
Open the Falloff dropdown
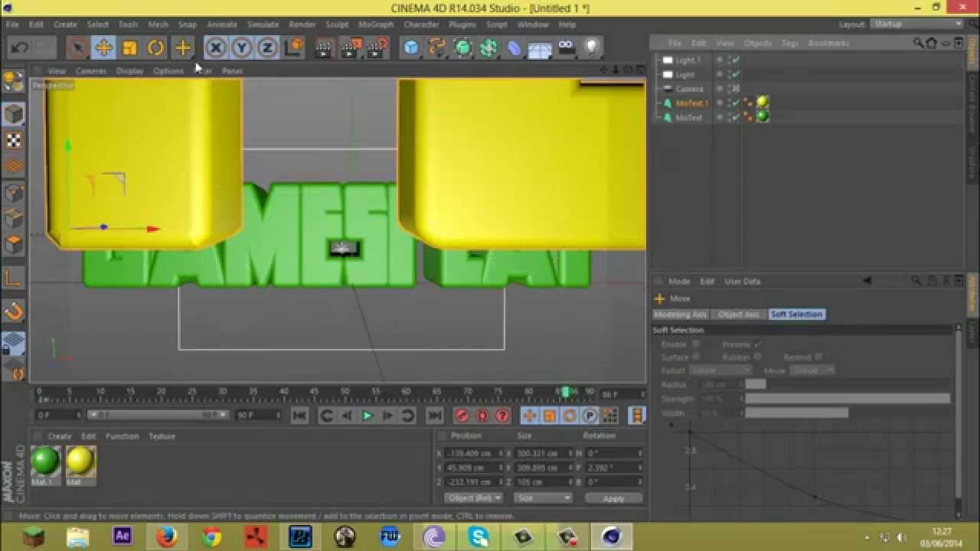[720, 370]
